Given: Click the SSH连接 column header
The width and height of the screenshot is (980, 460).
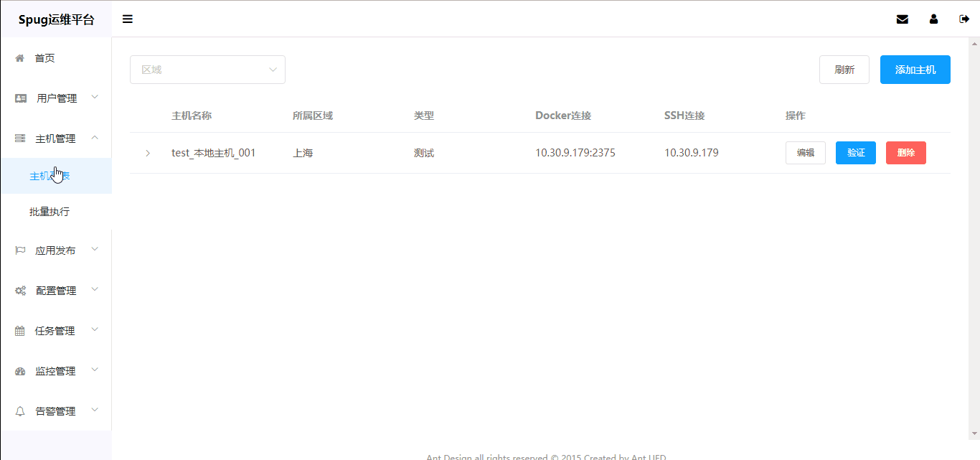Looking at the screenshot, I should tap(684, 116).
